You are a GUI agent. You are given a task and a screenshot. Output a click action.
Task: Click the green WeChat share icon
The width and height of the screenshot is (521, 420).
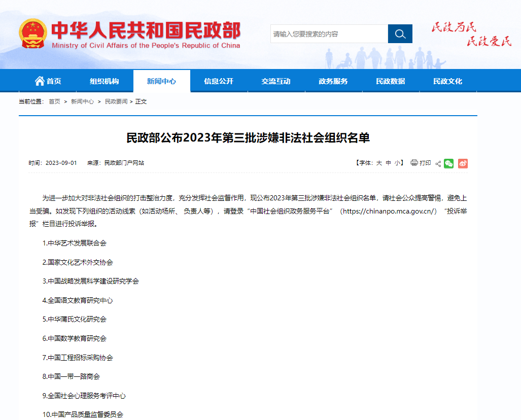click(448, 163)
